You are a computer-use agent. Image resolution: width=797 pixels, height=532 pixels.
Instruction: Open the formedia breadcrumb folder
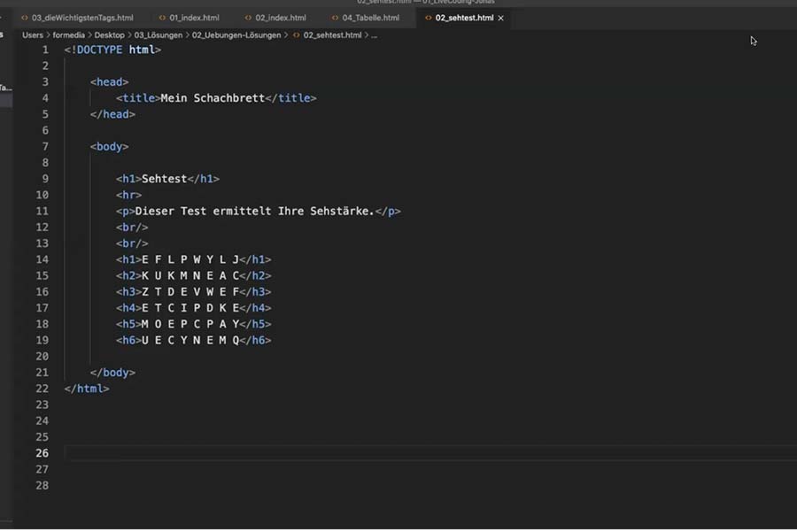69,35
